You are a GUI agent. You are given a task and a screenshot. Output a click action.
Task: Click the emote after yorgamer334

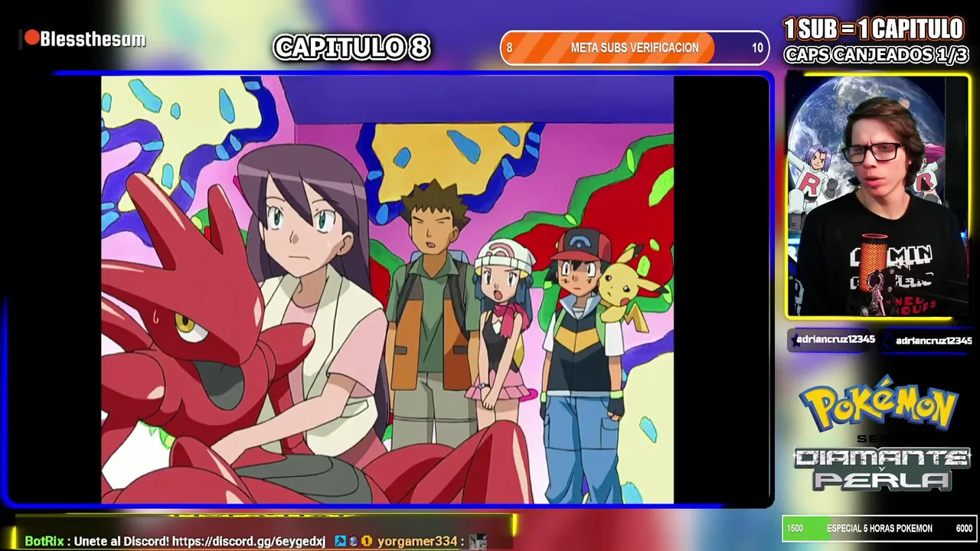click(x=478, y=541)
